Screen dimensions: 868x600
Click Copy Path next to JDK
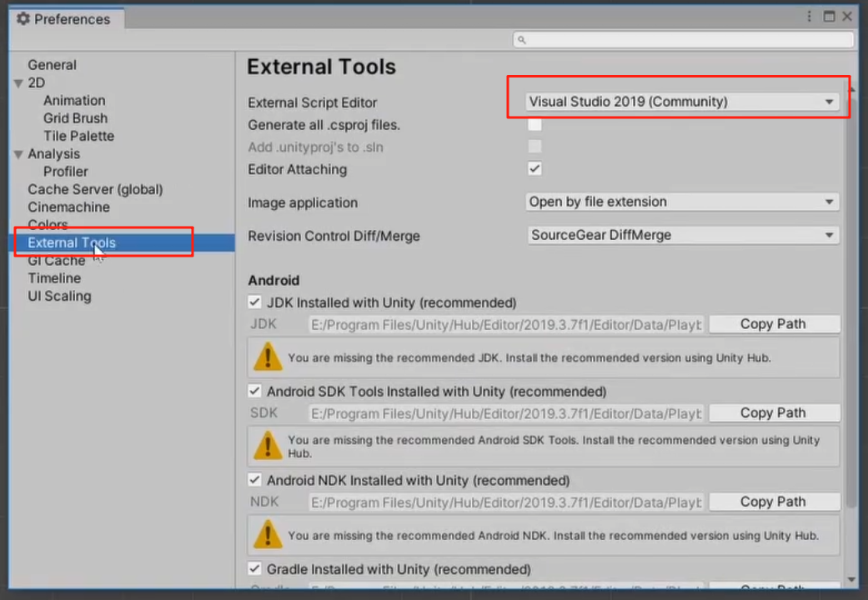coord(774,324)
